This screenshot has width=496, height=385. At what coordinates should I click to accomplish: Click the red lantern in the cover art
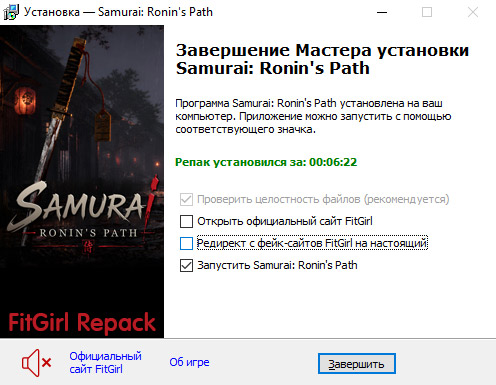pos(25,100)
